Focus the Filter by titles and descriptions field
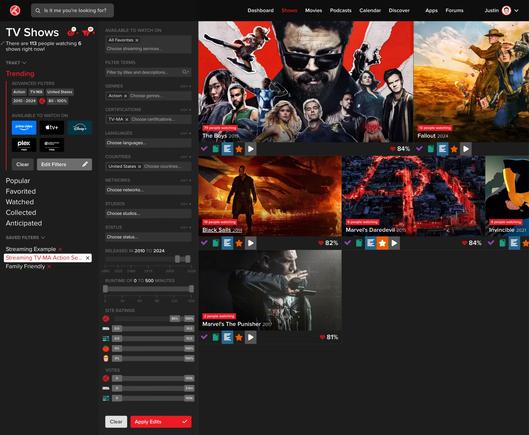The height and width of the screenshot is (435, 529). [x=148, y=72]
